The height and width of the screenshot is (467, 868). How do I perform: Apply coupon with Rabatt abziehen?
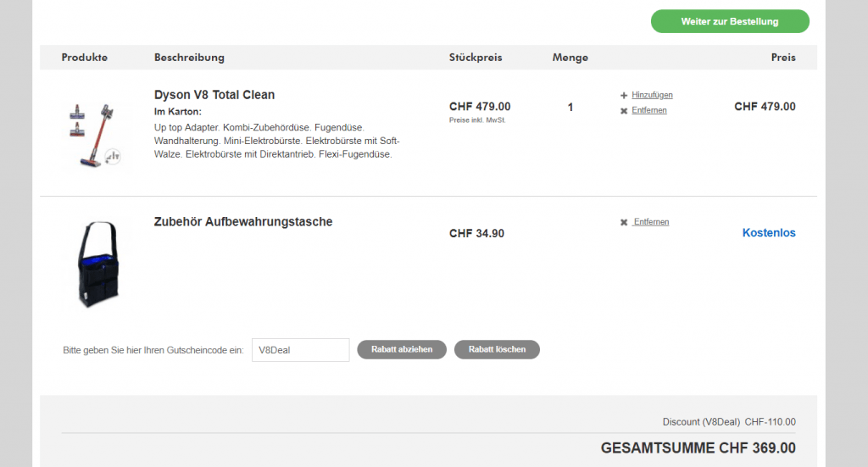tap(402, 349)
